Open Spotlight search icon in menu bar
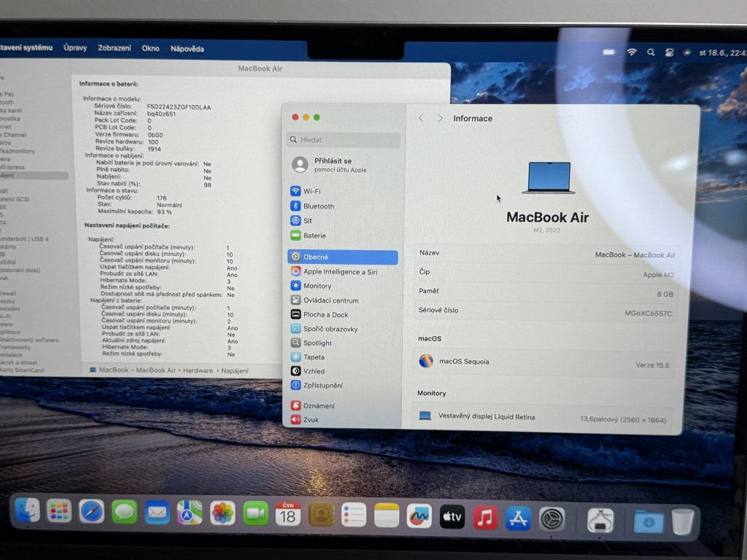 coord(651,52)
